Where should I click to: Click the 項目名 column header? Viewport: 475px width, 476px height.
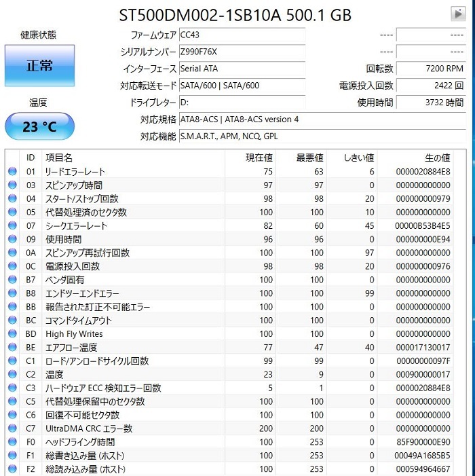point(134,158)
